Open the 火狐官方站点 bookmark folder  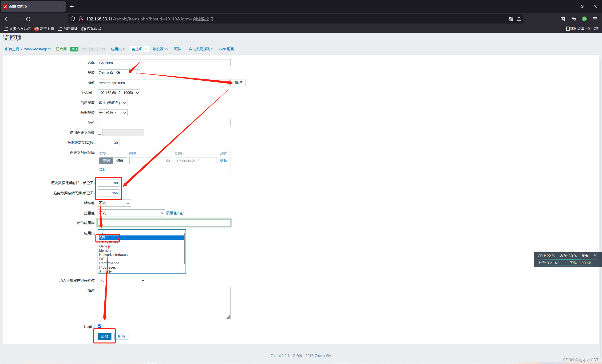[17, 29]
